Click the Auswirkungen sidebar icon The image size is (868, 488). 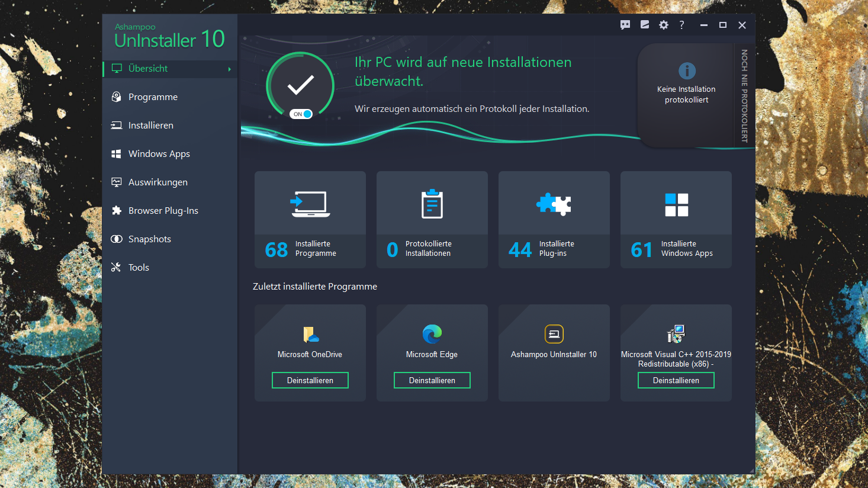click(x=117, y=182)
